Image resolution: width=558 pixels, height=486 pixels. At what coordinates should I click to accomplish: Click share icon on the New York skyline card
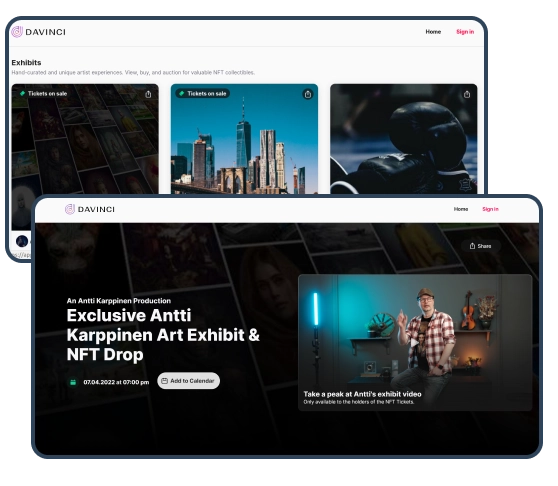click(308, 94)
